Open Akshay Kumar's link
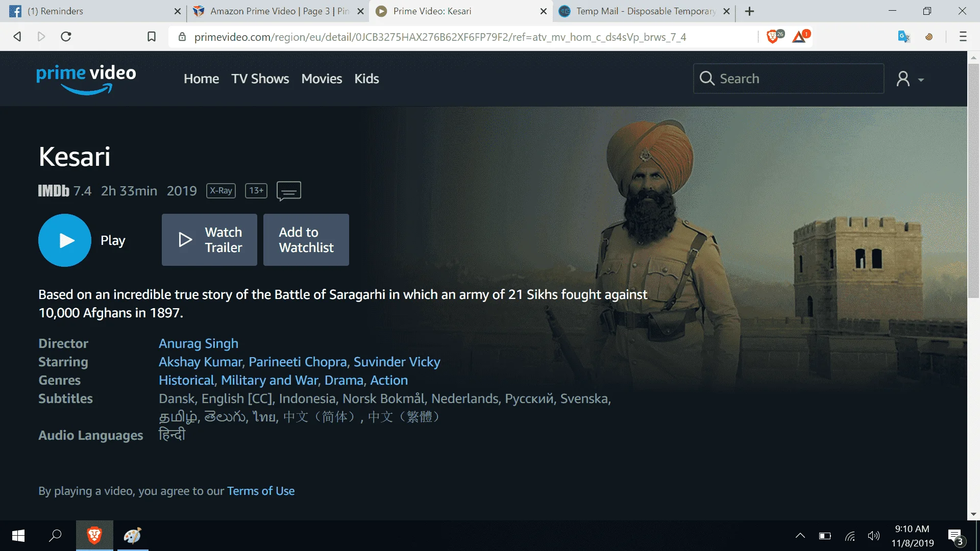 click(x=201, y=362)
